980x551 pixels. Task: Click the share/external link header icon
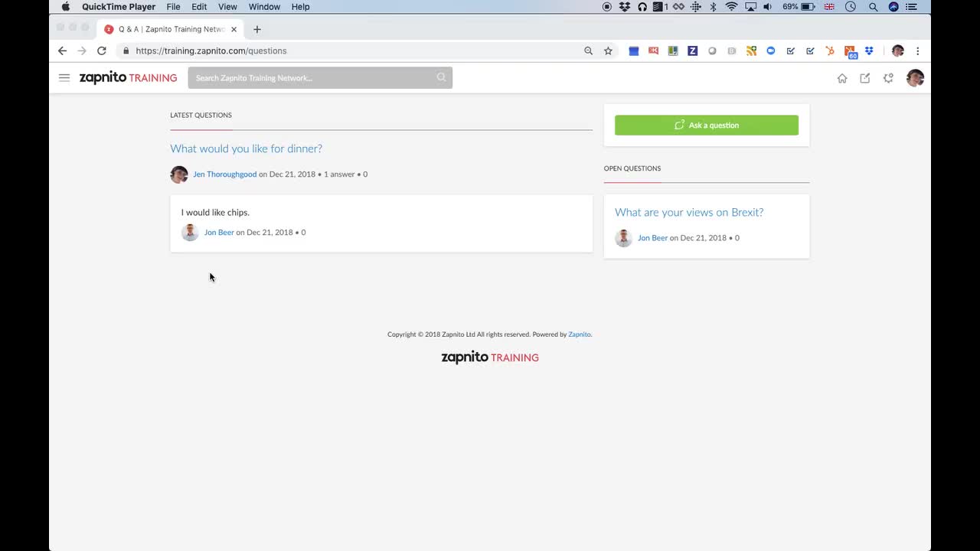pyautogui.click(x=865, y=78)
